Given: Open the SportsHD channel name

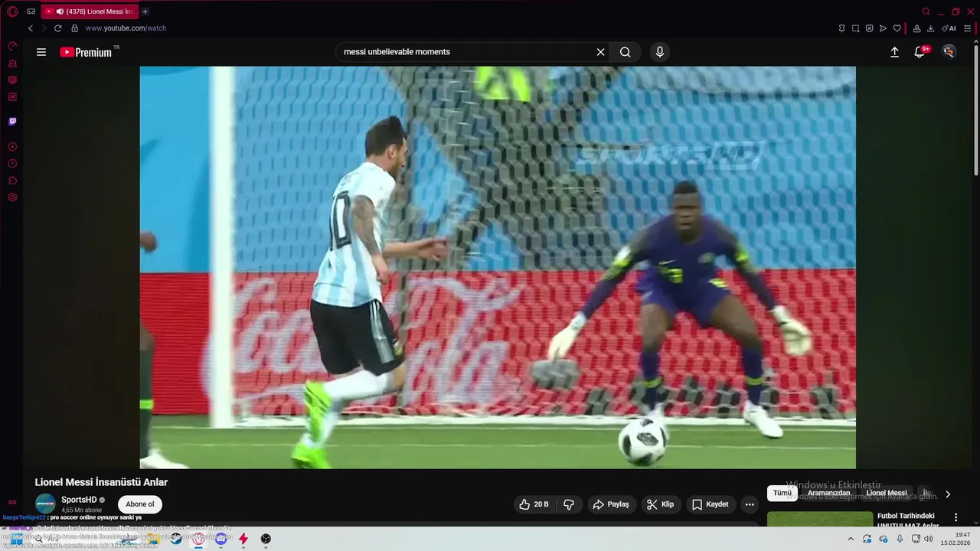Looking at the screenshot, I should point(79,500).
